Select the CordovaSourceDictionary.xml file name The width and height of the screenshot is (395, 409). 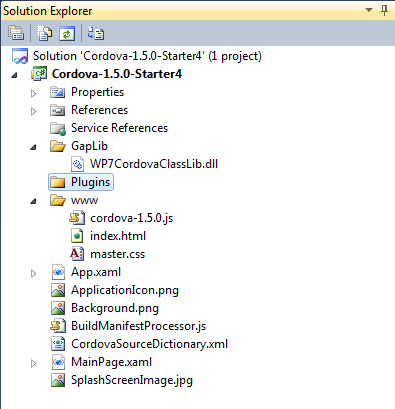pos(150,344)
